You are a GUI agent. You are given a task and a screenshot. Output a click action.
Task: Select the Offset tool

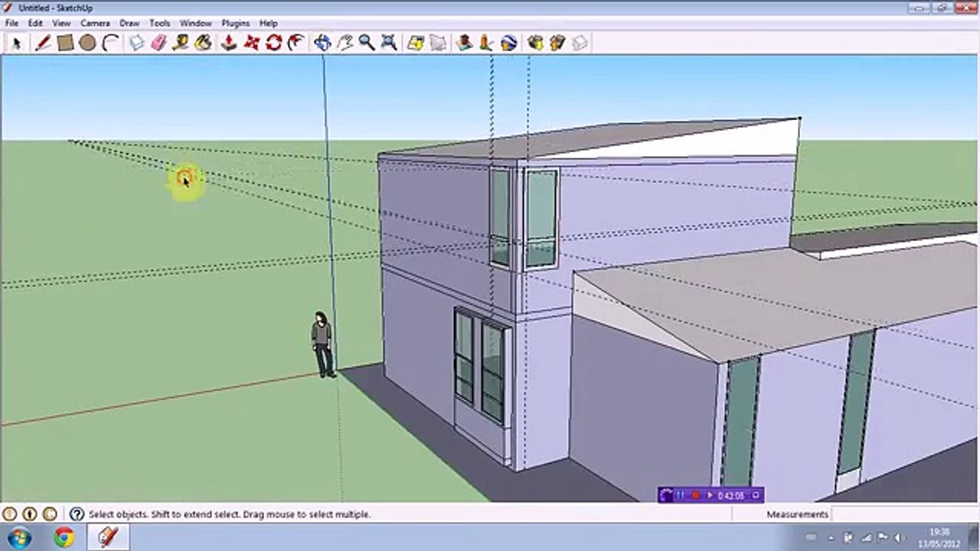click(x=296, y=43)
